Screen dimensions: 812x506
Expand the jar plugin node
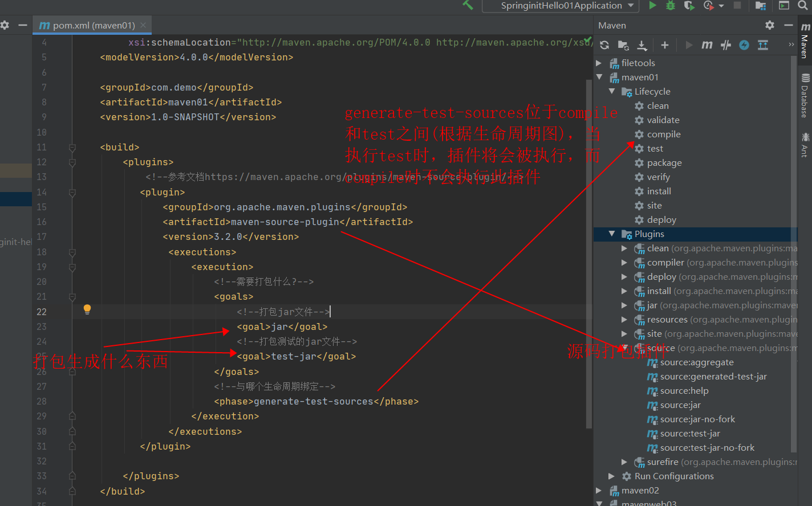pyautogui.click(x=624, y=305)
